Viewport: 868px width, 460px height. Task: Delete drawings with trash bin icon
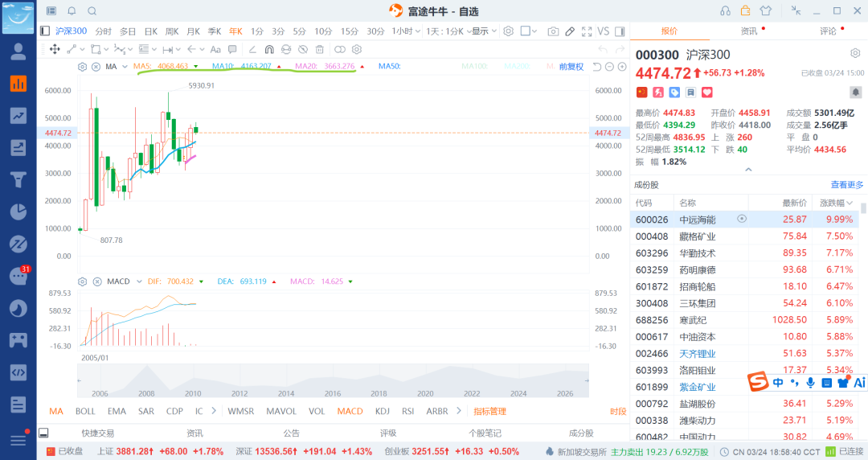coord(319,49)
